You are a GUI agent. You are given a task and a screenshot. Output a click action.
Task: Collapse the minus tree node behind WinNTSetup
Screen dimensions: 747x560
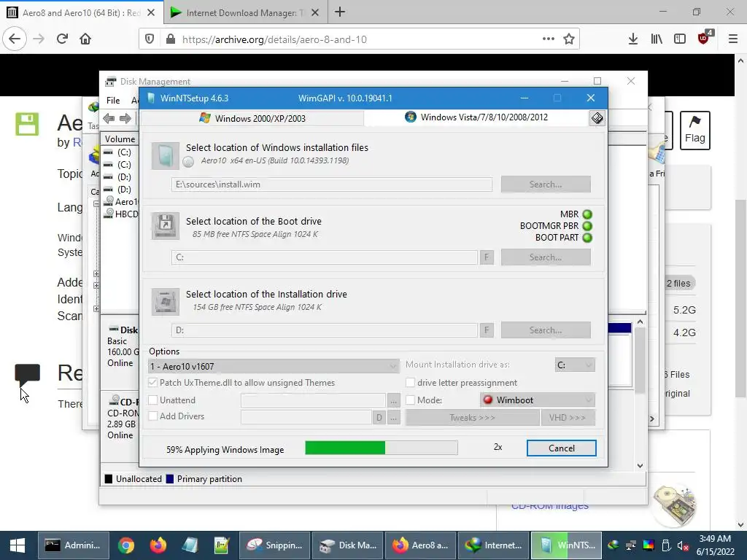96,204
